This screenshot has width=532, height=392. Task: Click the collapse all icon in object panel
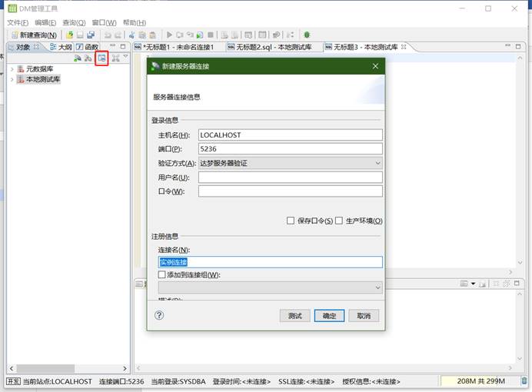tap(115, 58)
